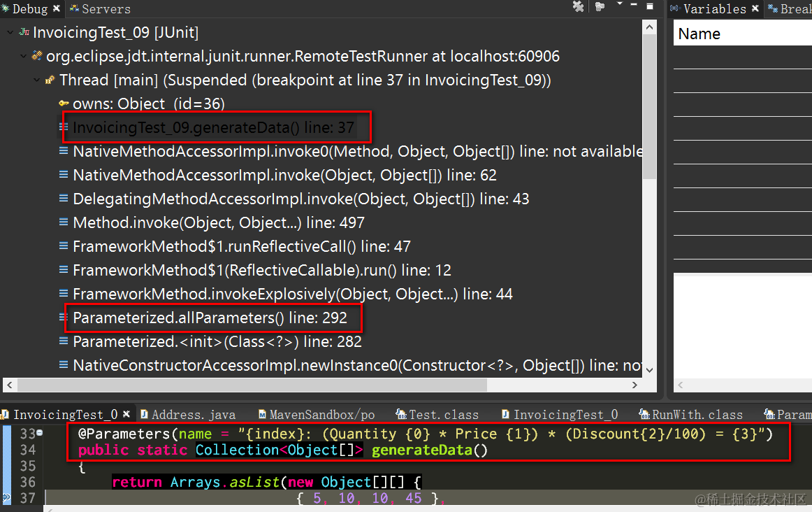
Task: Click the debug view connected-nodes toolbar icon
Action: point(600,7)
